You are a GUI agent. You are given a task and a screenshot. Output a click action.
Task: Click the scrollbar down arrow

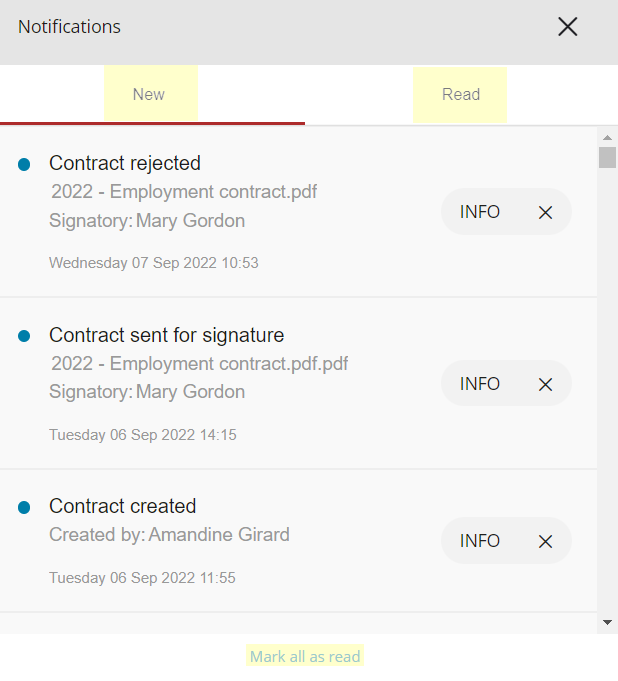pyautogui.click(x=607, y=622)
